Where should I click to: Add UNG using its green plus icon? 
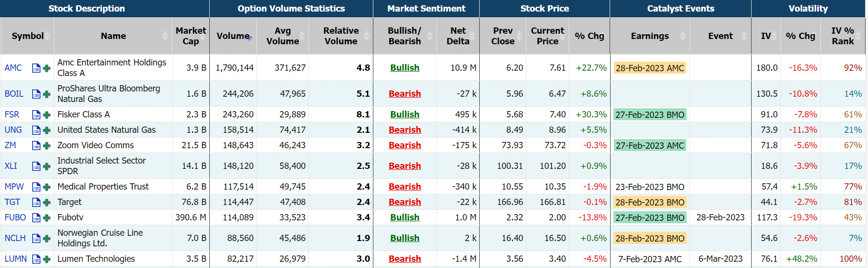point(47,130)
